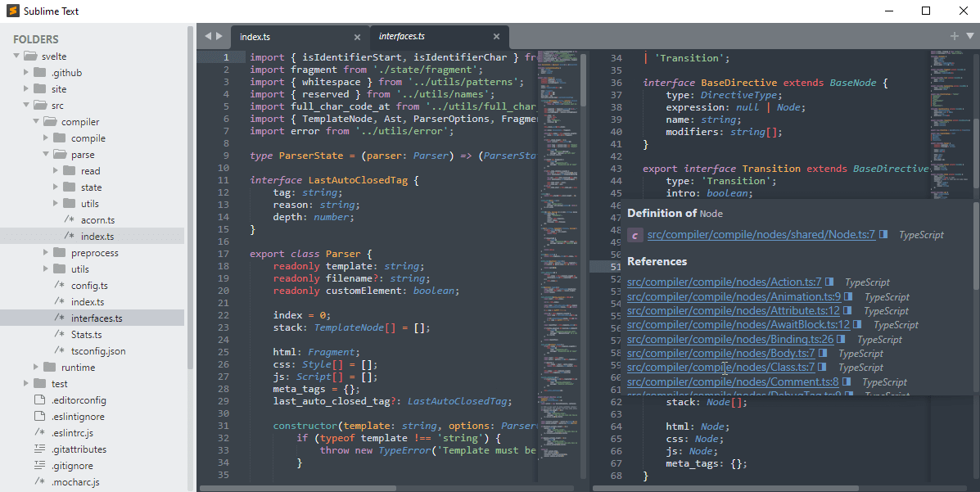This screenshot has height=492, width=980.
Task: Open reference link Animation.ts:9
Action: click(734, 297)
